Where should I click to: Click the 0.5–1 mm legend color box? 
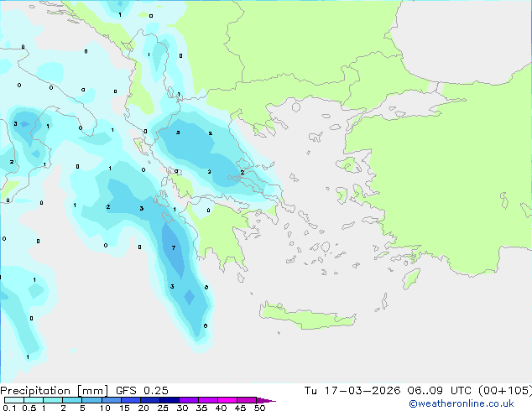coord(34,400)
